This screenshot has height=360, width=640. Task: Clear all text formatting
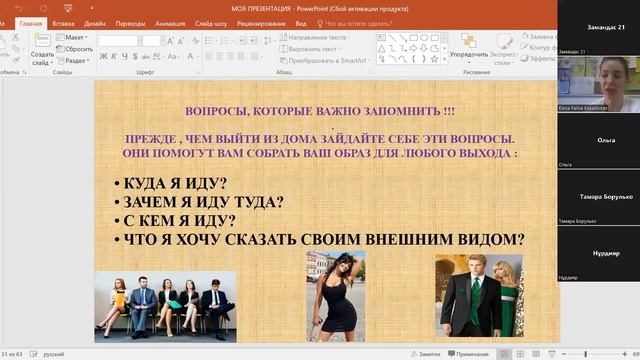(196, 40)
